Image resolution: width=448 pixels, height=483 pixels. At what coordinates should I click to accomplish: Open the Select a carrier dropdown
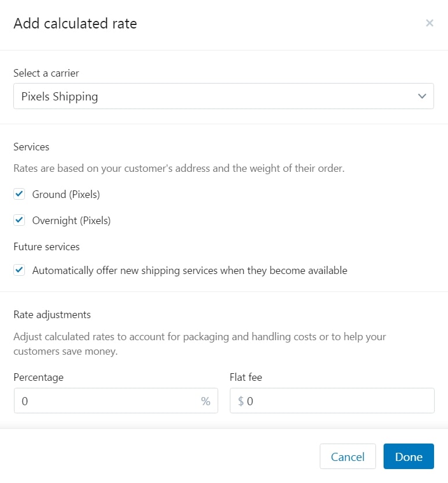click(223, 96)
